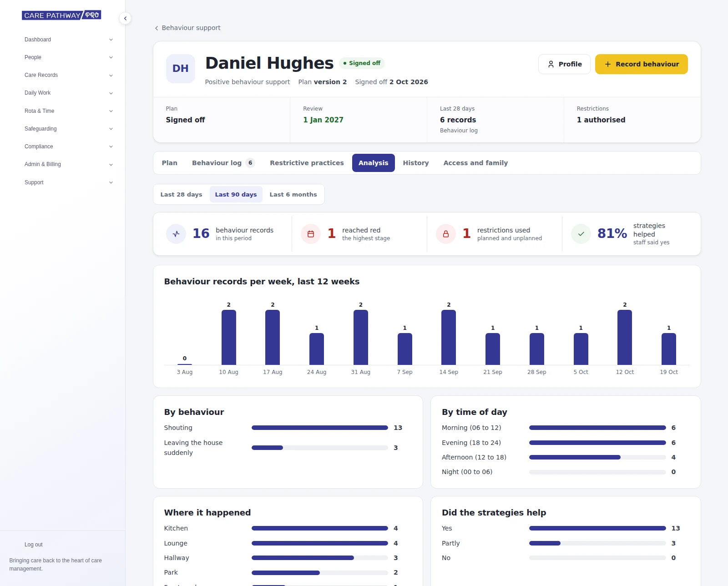Image resolution: width=728 pixels, height=586 pixels.
Task: Expand the Safeguarding menu
Action: [69, 129]
